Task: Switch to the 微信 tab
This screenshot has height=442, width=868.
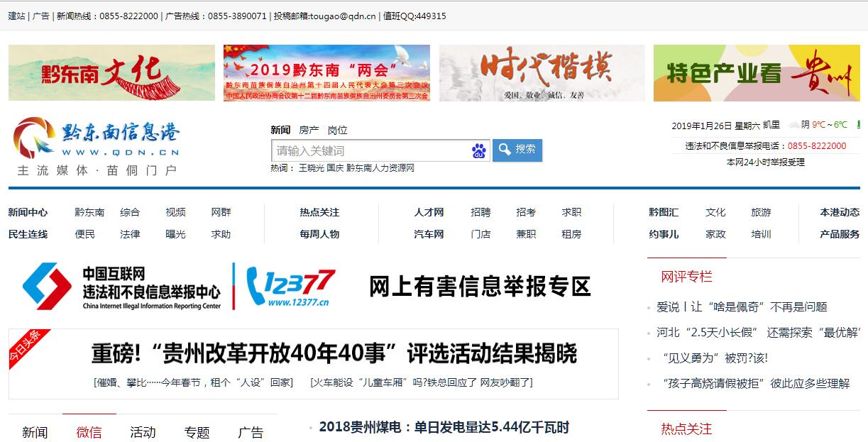Action: pyautogui.click(x=89, y=432)
